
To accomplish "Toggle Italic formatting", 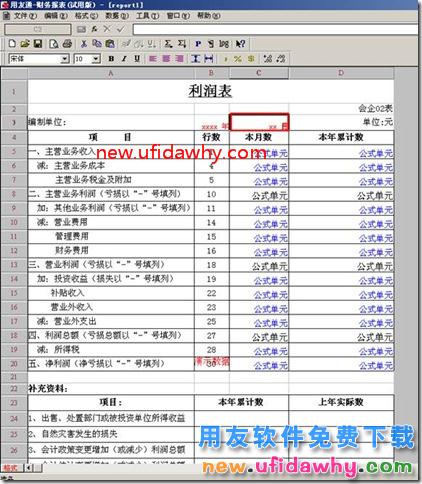I will (x=124, y=59).
